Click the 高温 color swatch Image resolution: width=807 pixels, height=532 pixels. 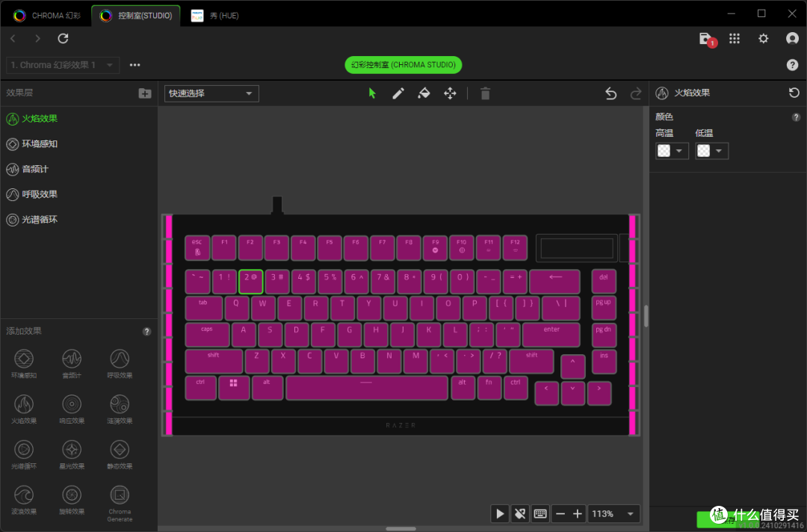coord(664,151)
